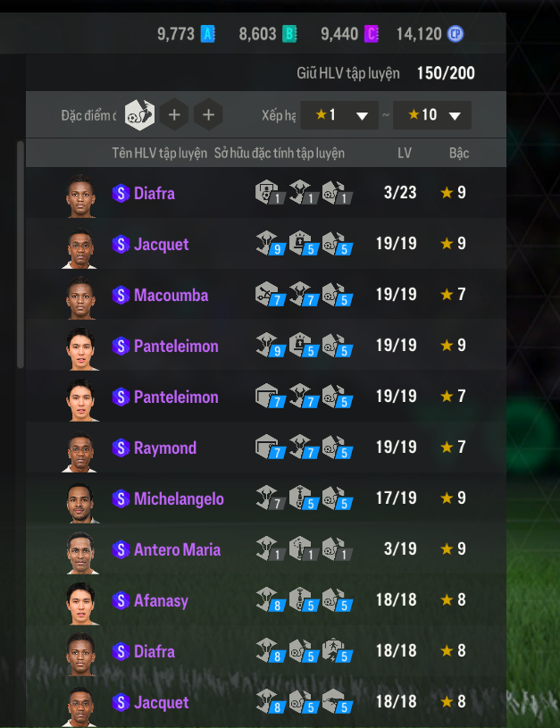The image size is (560, 728).
Task: Sort by the LV column header
Action: coord(404,154)
